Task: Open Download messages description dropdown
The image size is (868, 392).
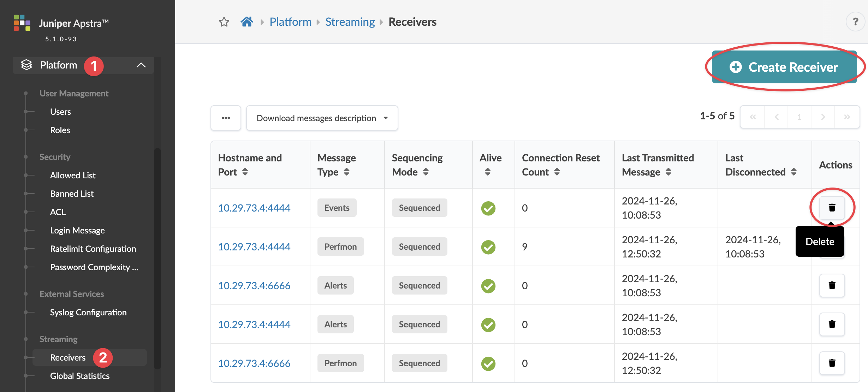Action: pos(322,118)
